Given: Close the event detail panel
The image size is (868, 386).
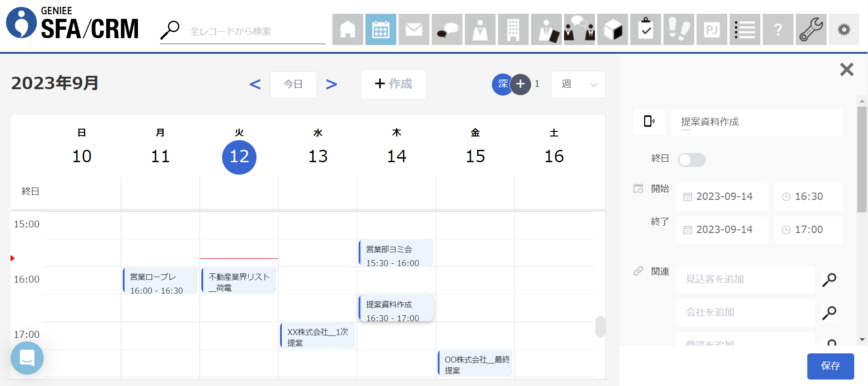Looking at the screenshot, I should tap(846, 69).
